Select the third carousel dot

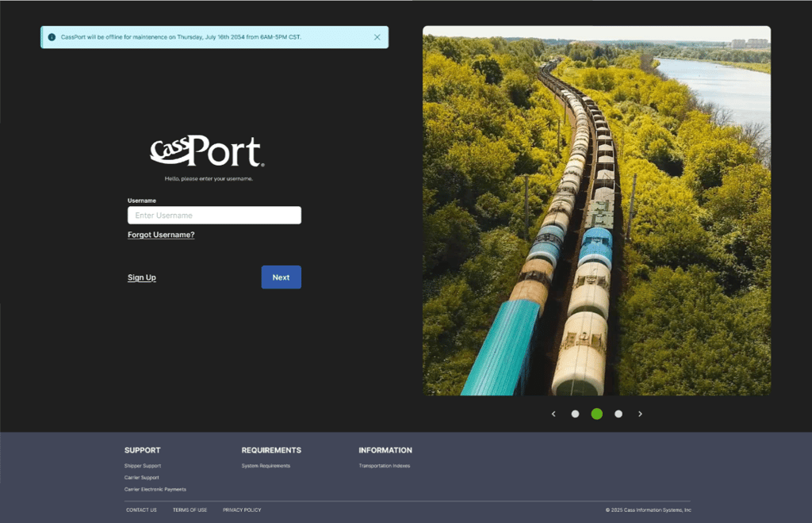point(619,414)
